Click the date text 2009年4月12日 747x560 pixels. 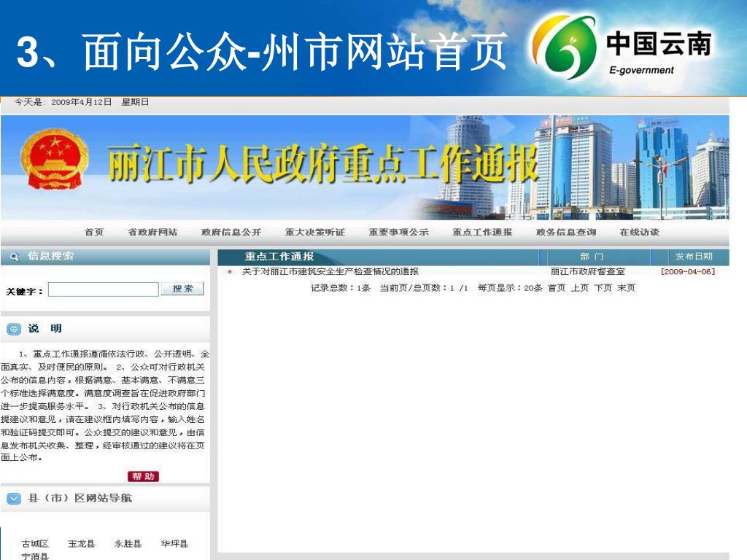click(82, 102)
